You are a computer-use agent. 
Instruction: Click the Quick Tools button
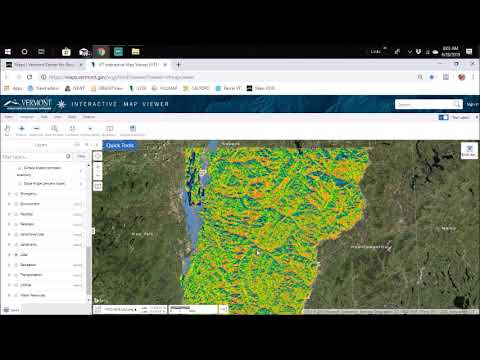[x=120, y=145]
